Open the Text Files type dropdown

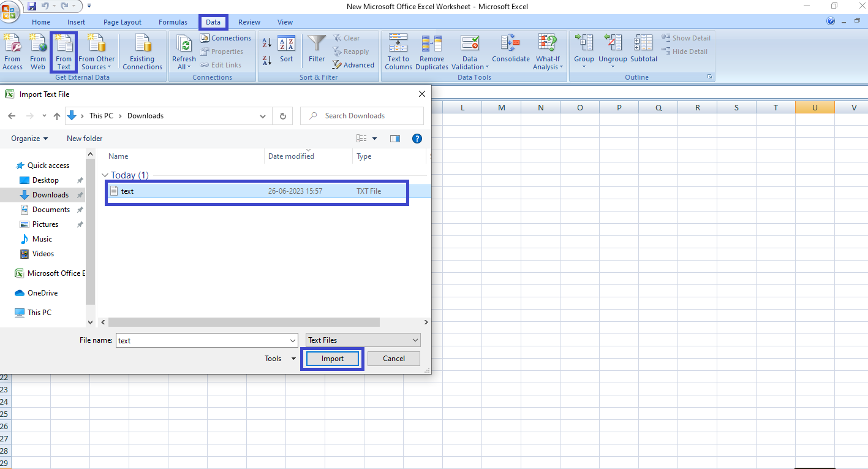click(x=363, y=340)
